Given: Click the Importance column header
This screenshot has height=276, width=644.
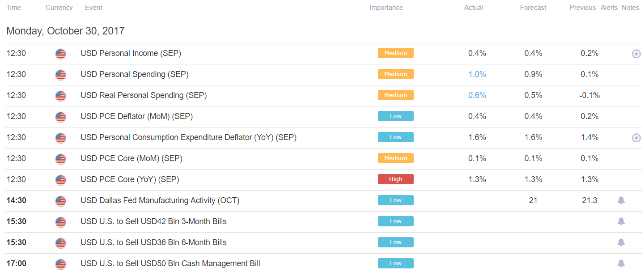Looking at the screenshot, I should pyautogui.click(x=386, y=8).
